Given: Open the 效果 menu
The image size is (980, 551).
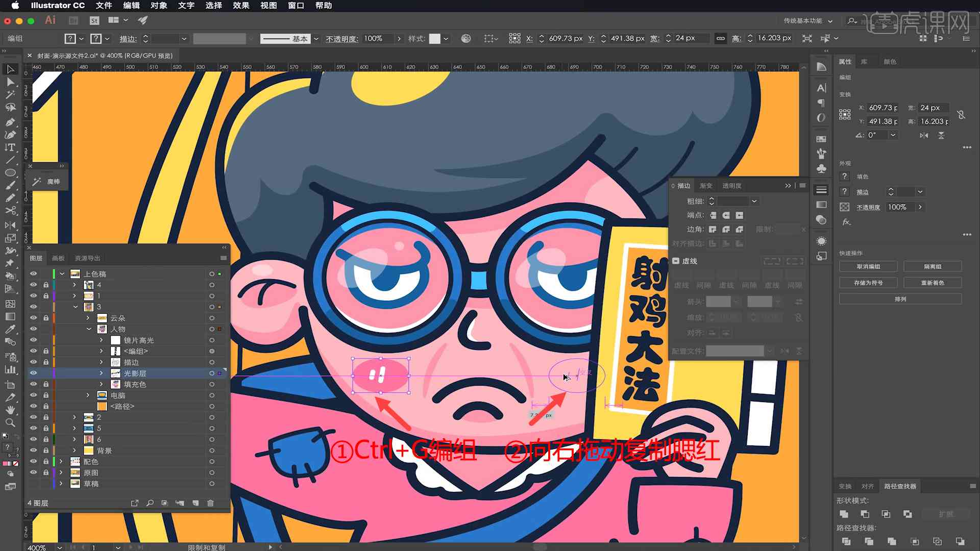Looking at the screenshot, I should coord(241,6).
